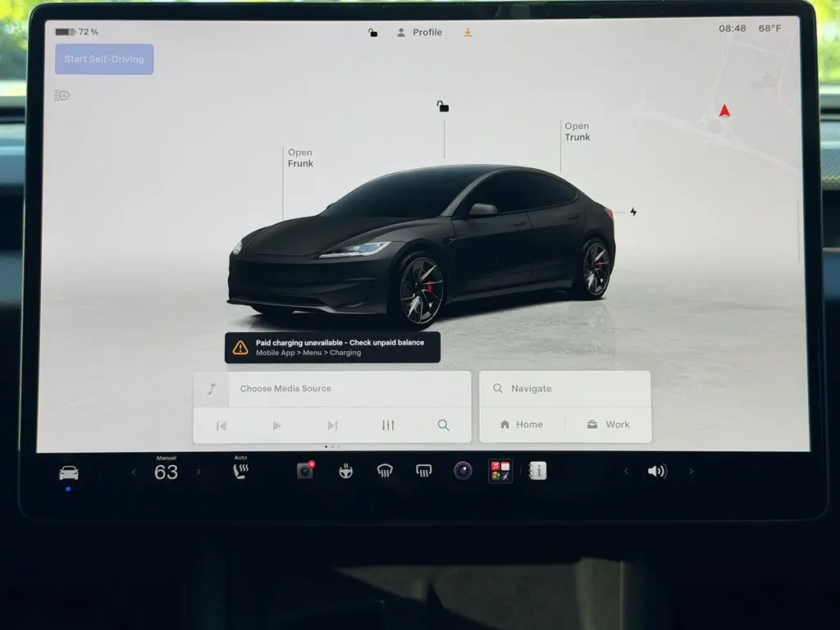
Task: Open the Profile menu
Action: (x=419, y=32)
